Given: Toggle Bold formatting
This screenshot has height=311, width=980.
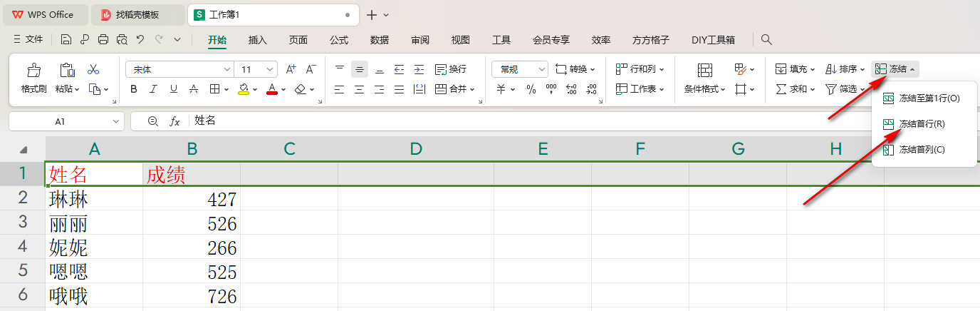Looking at the screenshot, I should [x=133, y=89].
